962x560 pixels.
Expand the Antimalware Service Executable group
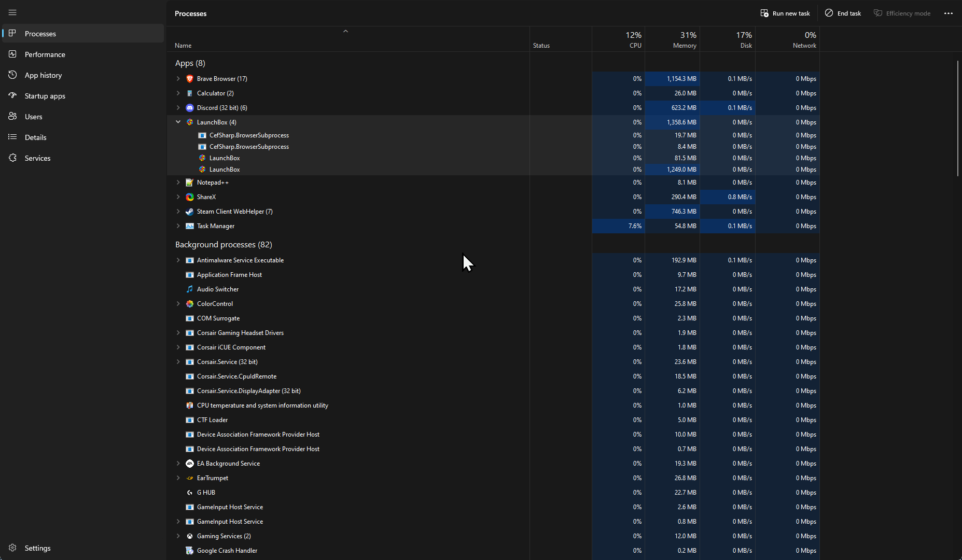click(178, 260)
